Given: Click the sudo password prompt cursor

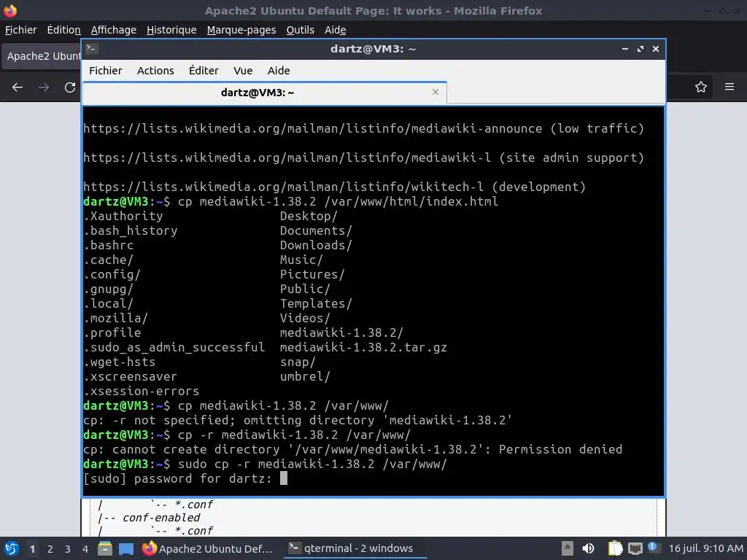Looking at the screenshot, I should 284,478.
